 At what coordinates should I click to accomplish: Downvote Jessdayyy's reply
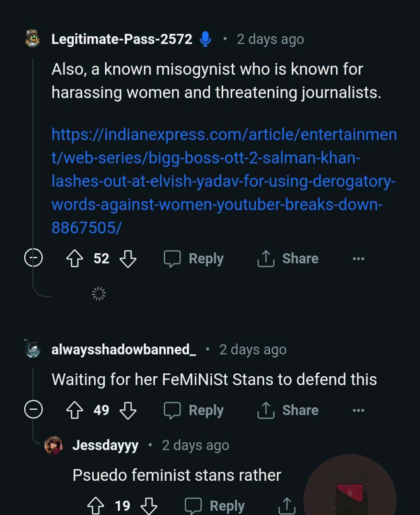tap(149, 506)
